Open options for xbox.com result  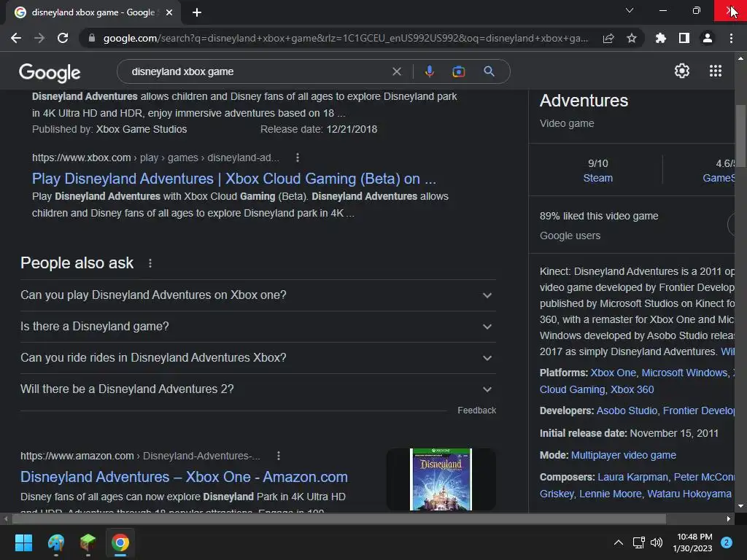pyautogui.click(x=298, y=157)
